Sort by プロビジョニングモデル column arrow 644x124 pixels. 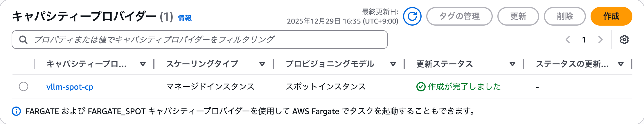pyautogui.click(x=393, y=64)
